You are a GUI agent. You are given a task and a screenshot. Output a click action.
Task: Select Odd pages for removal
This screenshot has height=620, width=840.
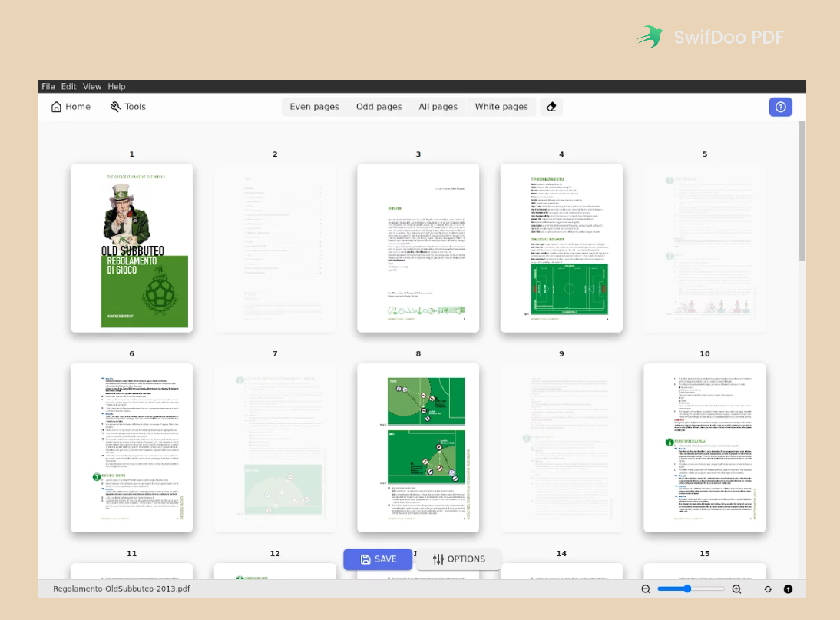coord(379,107)
